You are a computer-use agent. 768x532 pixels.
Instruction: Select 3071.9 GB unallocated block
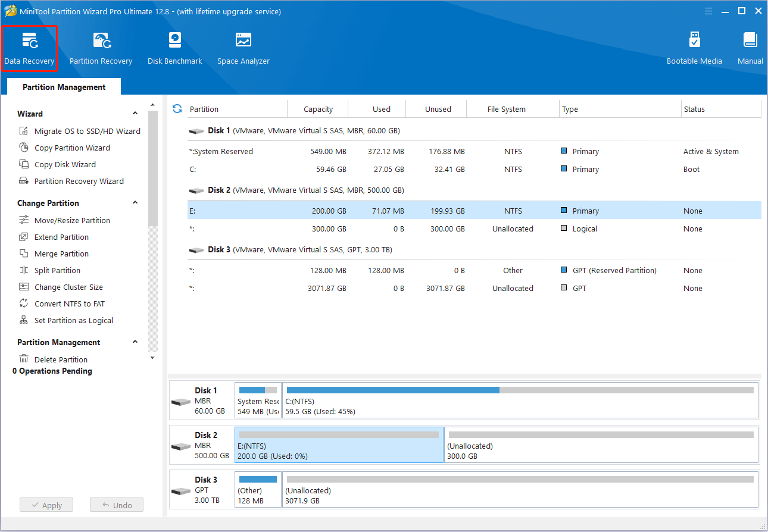[x=520, y=490]
